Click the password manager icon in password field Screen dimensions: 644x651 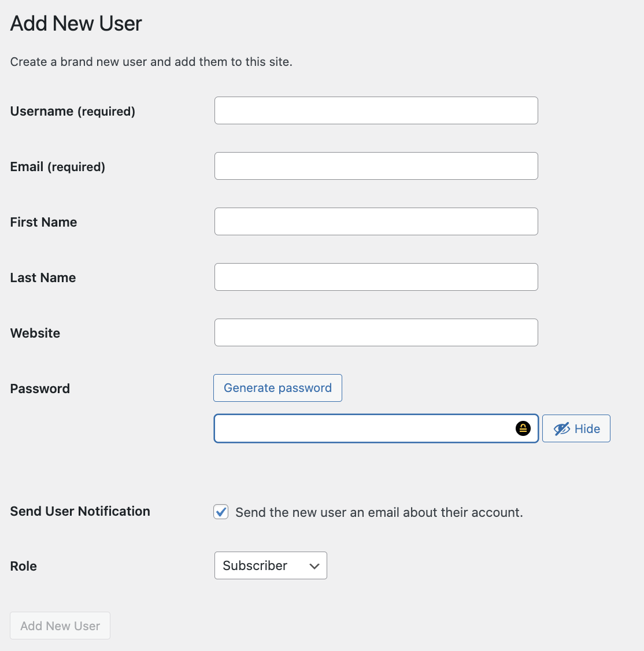[523, 428]
